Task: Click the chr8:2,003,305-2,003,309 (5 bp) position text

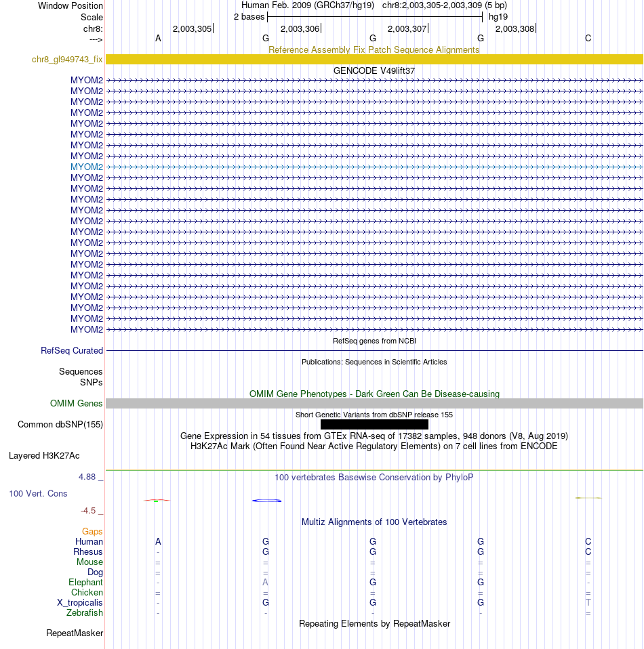Action: click(x=445, y=5)
